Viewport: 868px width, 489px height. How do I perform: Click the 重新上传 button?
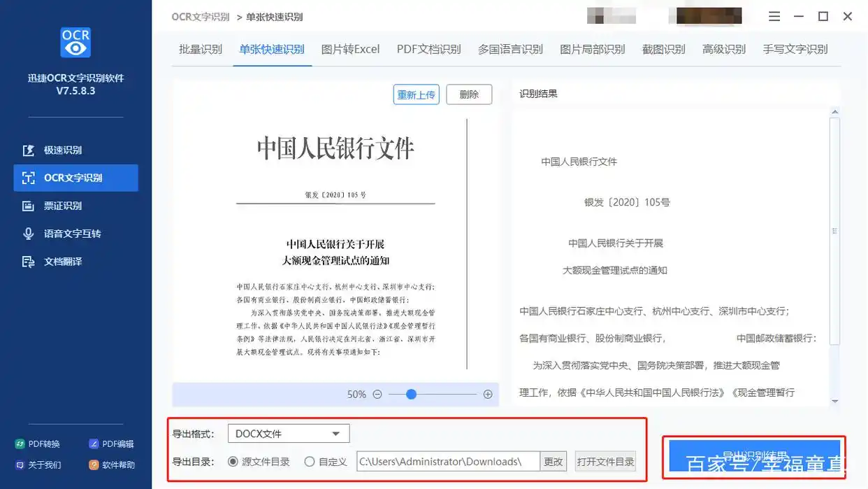417,94
